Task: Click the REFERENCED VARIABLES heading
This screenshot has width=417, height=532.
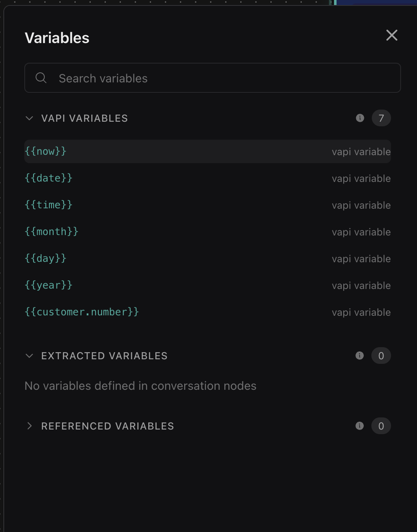Action: 108,426
